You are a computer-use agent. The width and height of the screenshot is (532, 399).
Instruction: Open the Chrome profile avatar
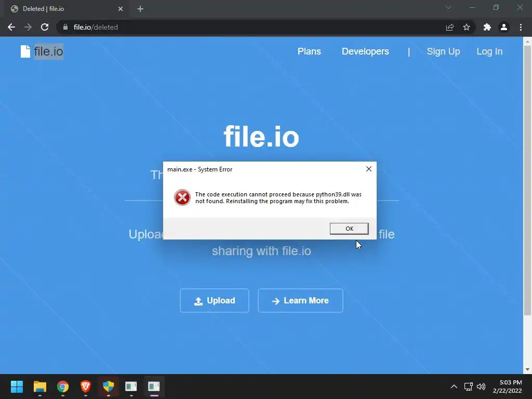click(504, 27)
